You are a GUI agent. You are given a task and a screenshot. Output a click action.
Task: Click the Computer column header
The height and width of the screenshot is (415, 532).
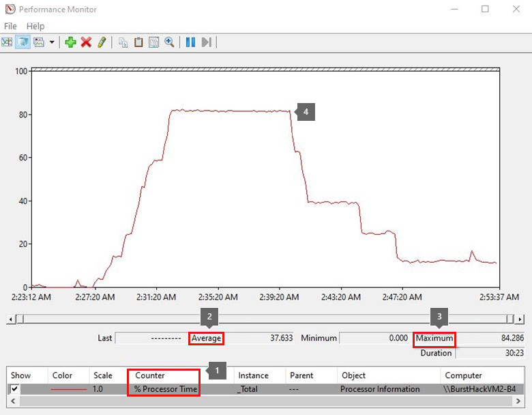pos(464,375)
